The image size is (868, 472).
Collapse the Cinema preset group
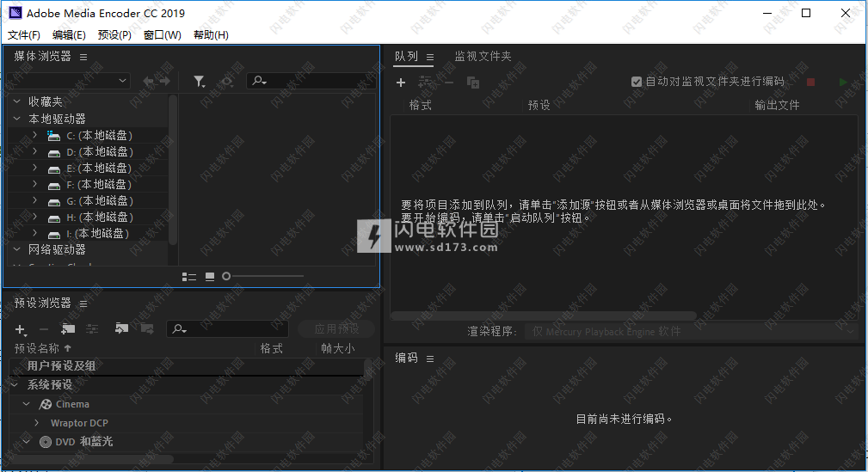click(26, 404)
